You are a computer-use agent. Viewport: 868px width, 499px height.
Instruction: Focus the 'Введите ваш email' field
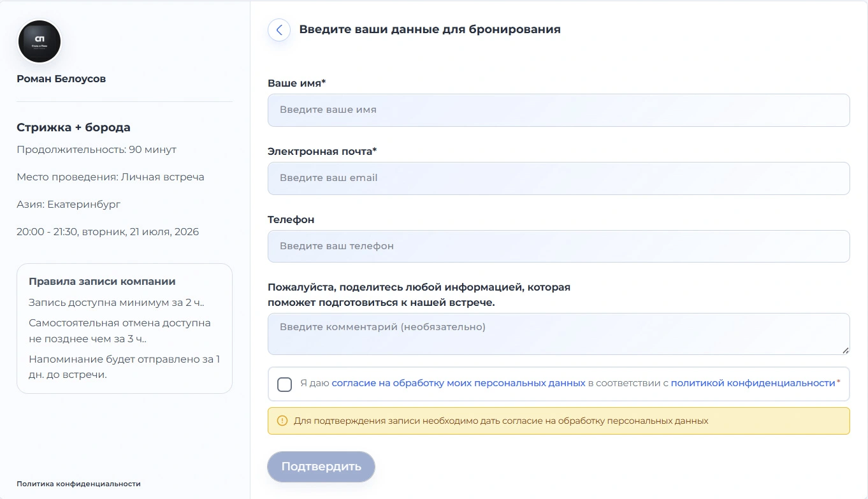(x=558, y=178)
